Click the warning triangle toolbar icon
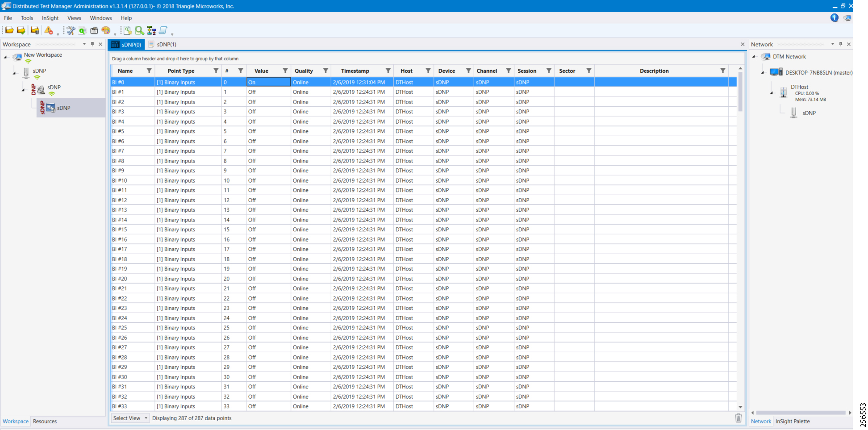 (x=49, y=30)
